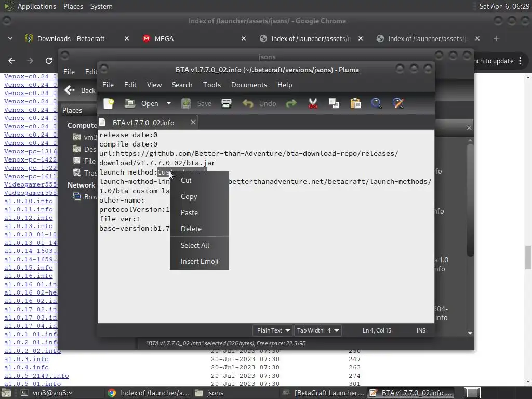
Task: Open the Pluma View menu
Action: [154, 85]
